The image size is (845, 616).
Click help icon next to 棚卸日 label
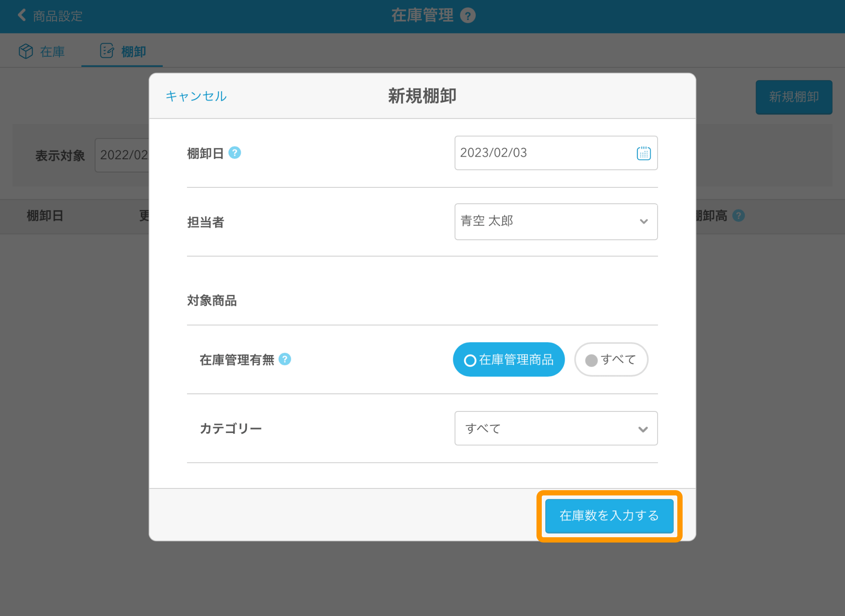point(235,153)
